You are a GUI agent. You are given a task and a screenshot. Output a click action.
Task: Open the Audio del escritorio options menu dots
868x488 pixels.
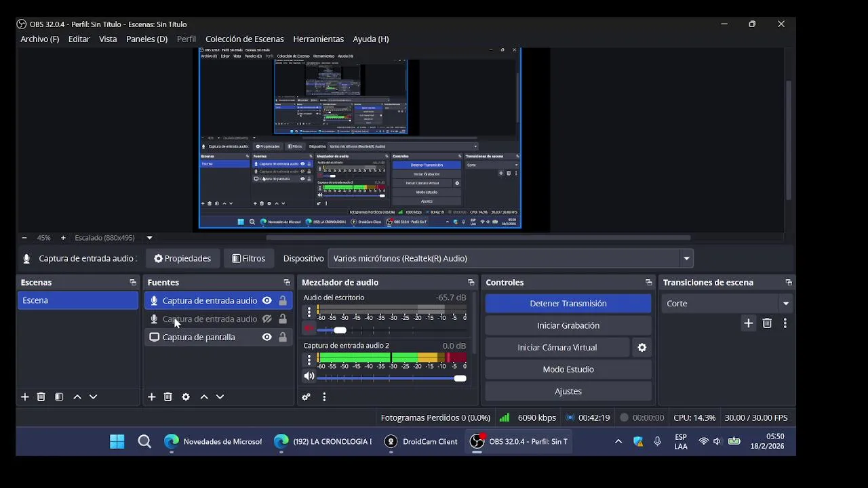point(309,312)
